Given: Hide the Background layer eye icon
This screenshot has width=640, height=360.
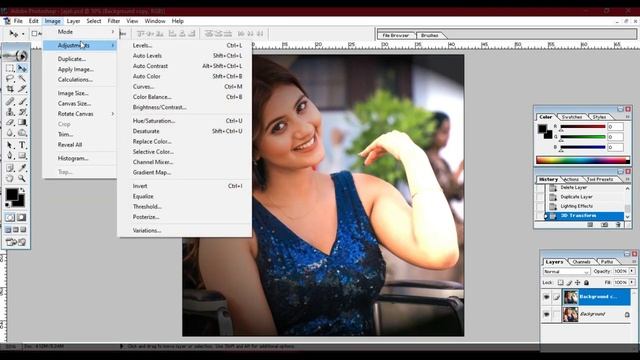Looking at the screenshot, I should (x=547, y=314).
